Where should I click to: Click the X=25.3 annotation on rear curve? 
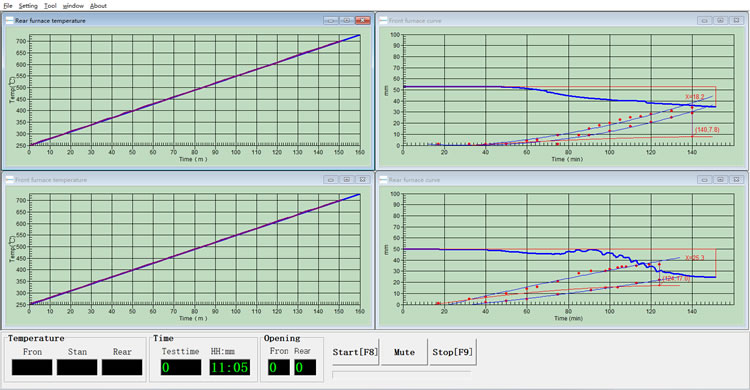pyautogui.click(x=695, y=257)
